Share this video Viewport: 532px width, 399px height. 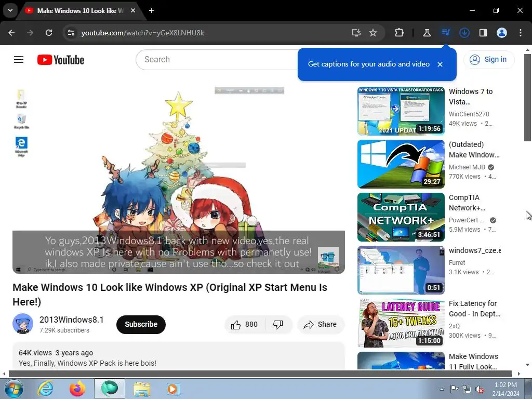coord(321,325)
